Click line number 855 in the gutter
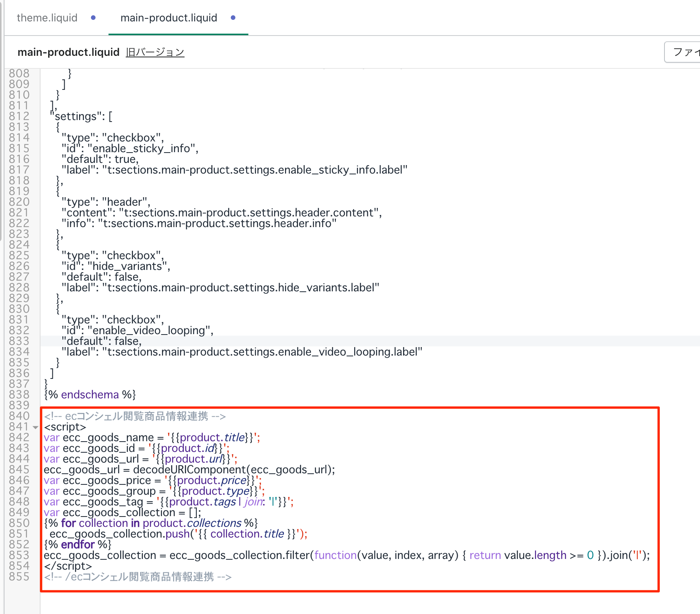This screenshot has width=700, height=614. tap(19, 576)
